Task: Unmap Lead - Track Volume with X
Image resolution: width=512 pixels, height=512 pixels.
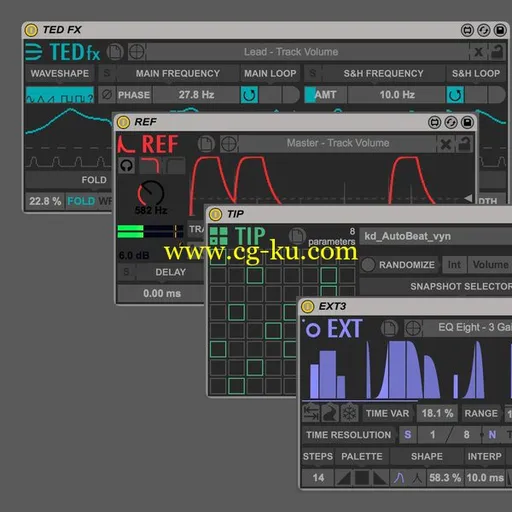Action: point(479,52)
